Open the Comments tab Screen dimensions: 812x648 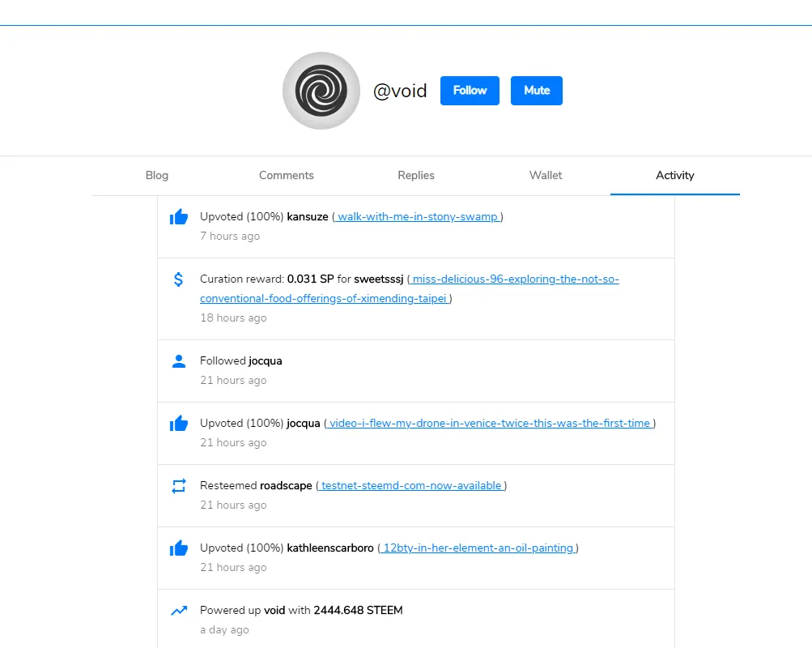click(287, 176)
